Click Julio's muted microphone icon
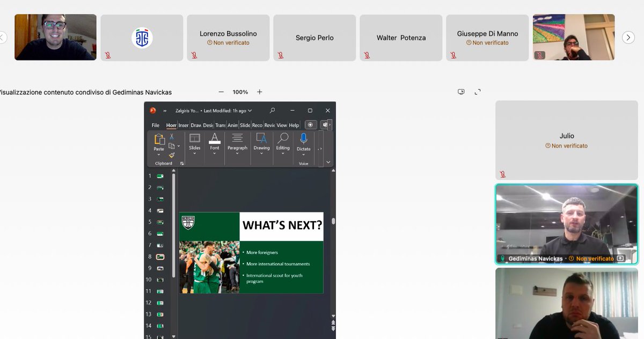The width and height of the screenshot is (644, 339). coord(503,174)
